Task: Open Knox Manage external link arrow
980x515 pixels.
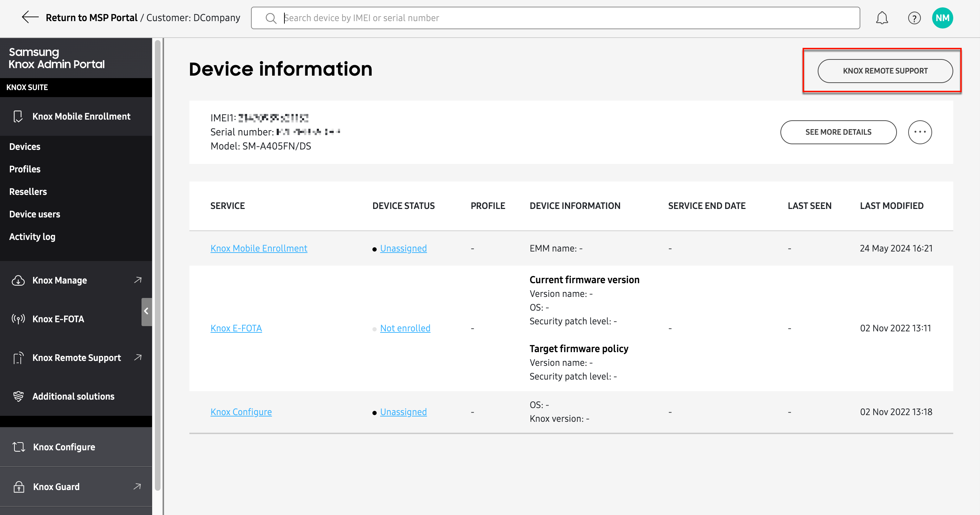Action: click(x=138, y=280)
